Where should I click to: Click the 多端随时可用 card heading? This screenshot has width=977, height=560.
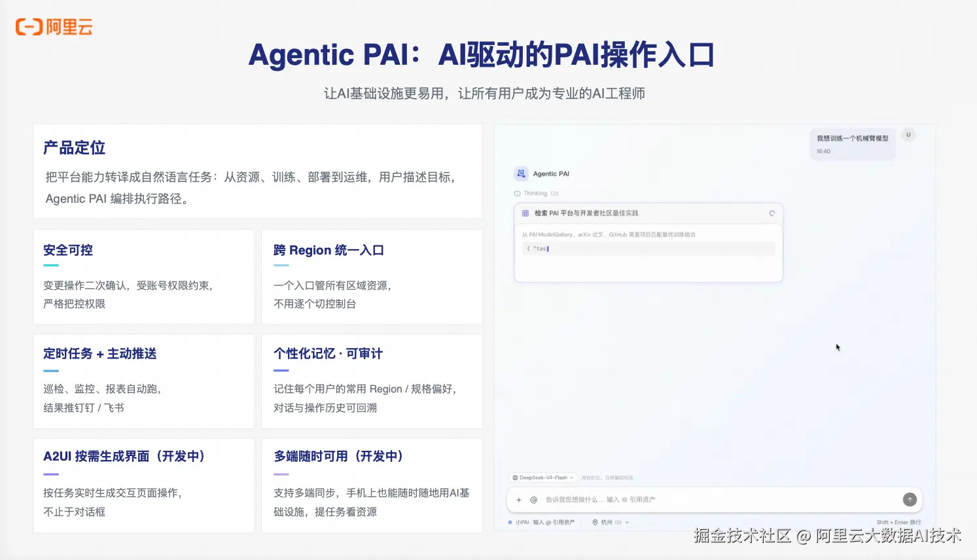point(339,457)
